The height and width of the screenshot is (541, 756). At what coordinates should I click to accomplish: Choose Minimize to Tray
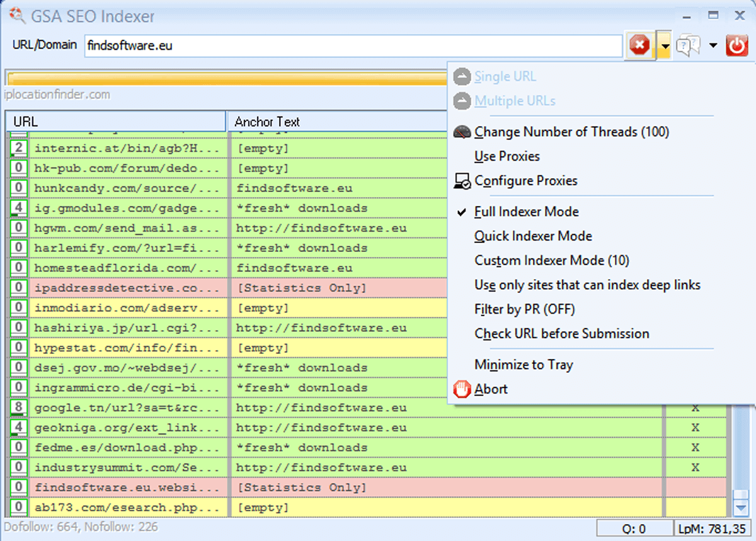click(524, 365)
